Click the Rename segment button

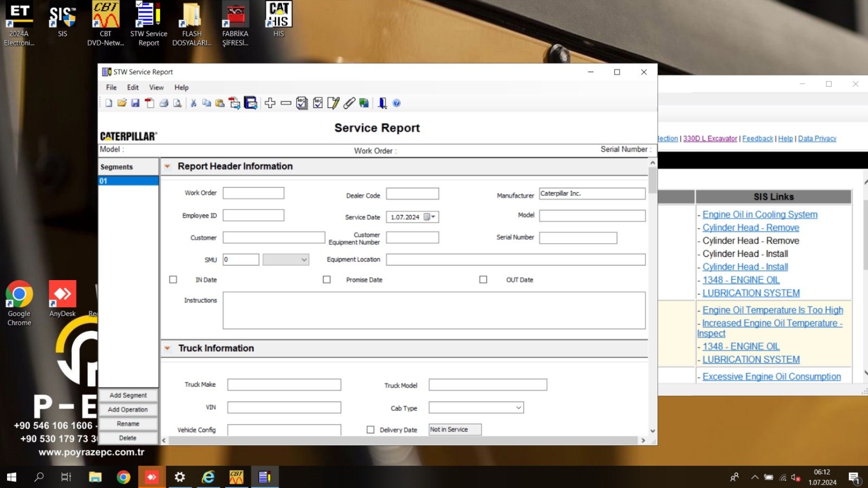(128, 423)
